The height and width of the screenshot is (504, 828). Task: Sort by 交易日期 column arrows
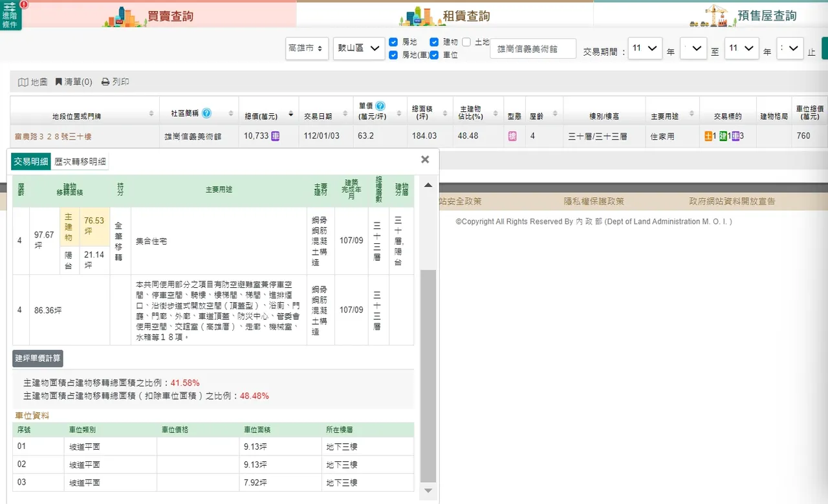coord(346,114)
